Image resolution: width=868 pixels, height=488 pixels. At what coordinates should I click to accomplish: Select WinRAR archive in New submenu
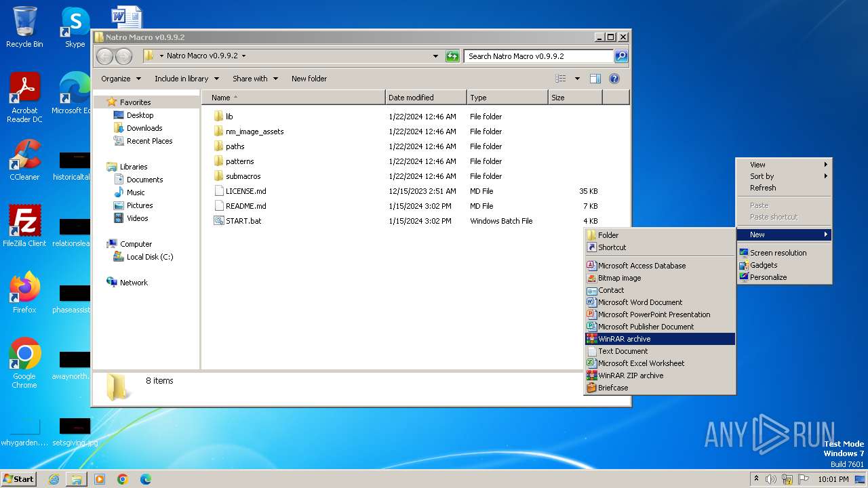point(660,339)
